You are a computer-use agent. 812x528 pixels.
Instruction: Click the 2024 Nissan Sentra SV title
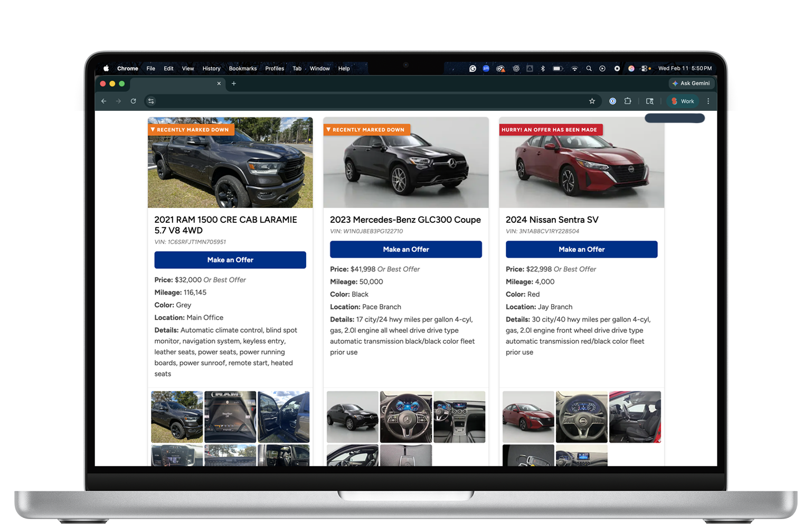(x=552, y=220)
